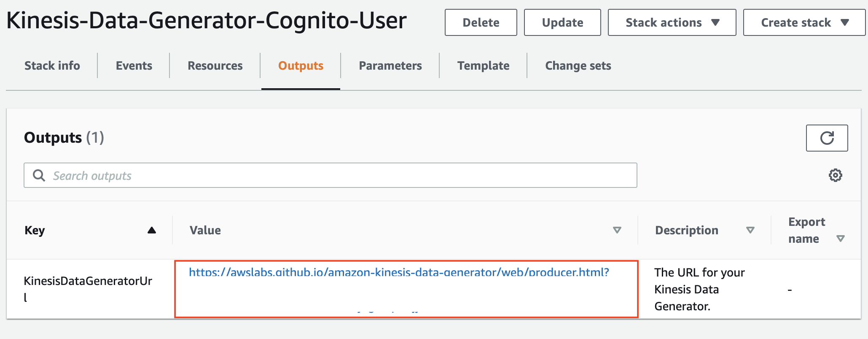
Task: Expand the Stack actions dropdown
Action: pos(672,22)
